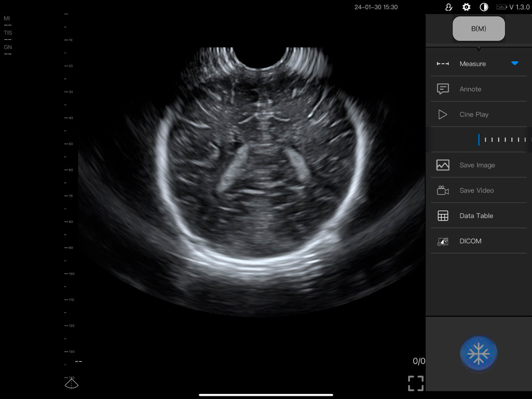Open the Data Table grid icon
The image size is (532, 399).
point(443,216)
